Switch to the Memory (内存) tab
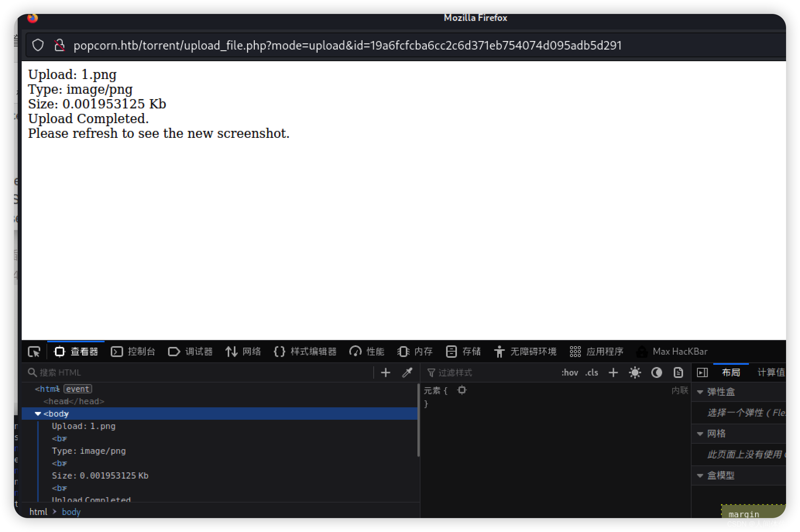This screenshot has width=800, height=532. pos(415,352)
